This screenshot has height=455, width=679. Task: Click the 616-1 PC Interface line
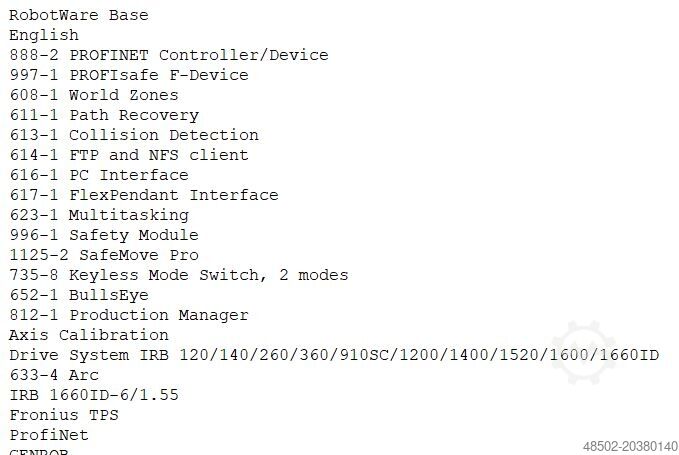pyautogui.click(x=99, y=175)
